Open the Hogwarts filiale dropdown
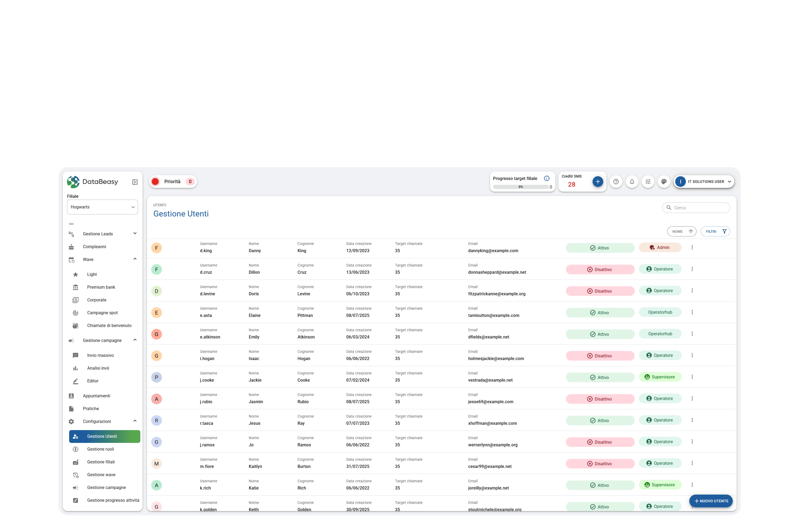 (x=102, y=207)
